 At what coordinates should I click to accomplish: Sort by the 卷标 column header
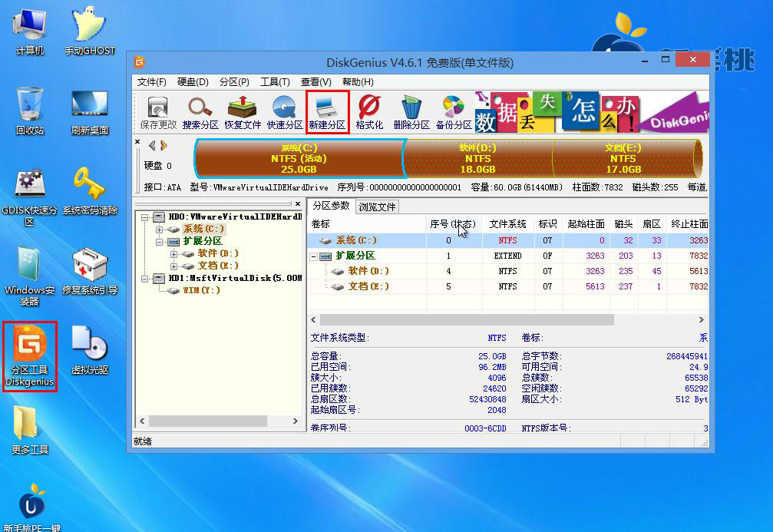click(367, 224)
